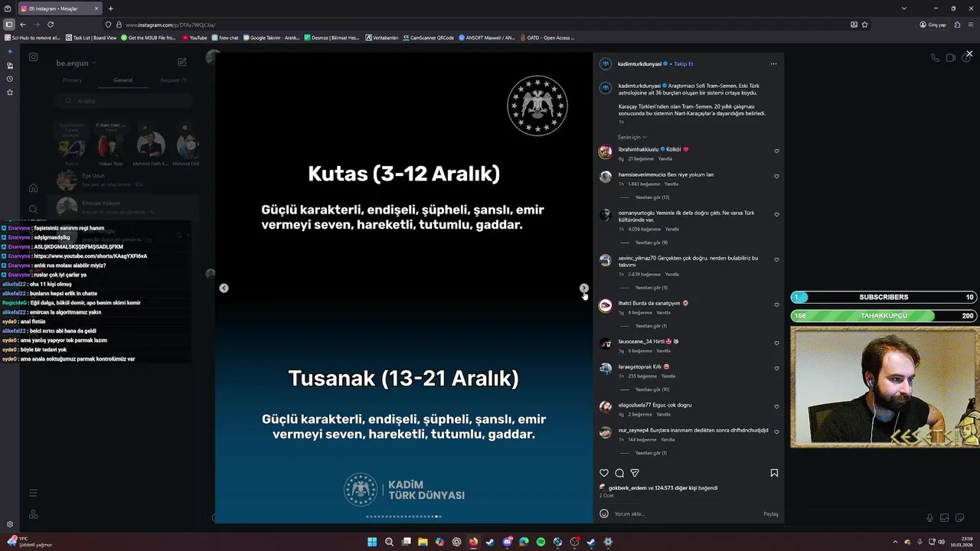Screen dimensions: 980x551
Task: Open emoji picker in comment box
Action: tap(604, 514)
